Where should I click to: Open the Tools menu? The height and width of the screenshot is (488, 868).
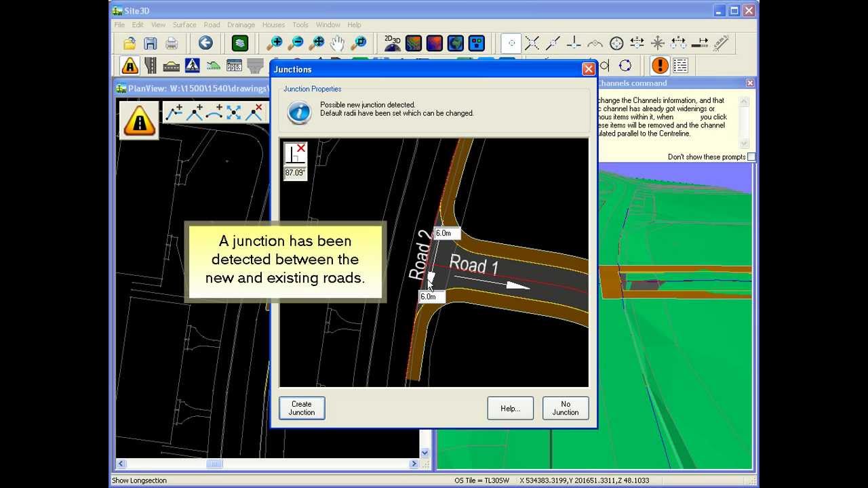pos(300,25)
